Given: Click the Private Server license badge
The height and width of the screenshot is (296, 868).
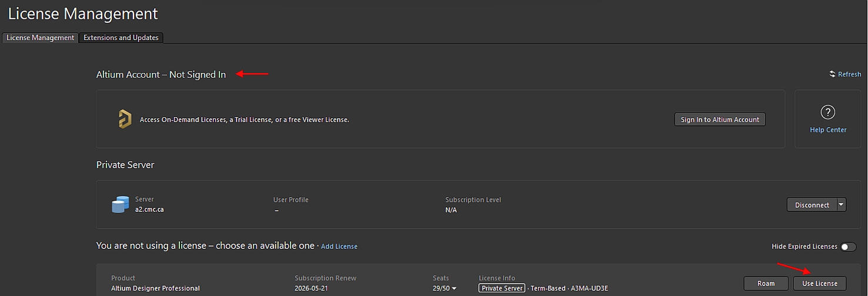Looking at the screenshot, I should tap(502, 288).
